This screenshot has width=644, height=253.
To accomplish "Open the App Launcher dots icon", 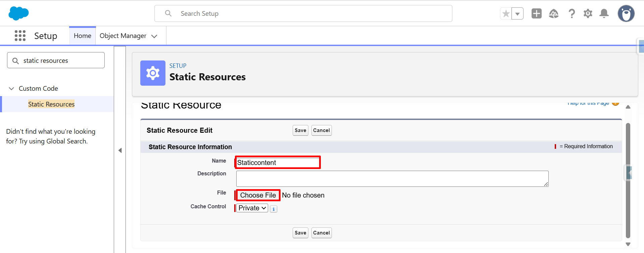I will pos(20,36).
